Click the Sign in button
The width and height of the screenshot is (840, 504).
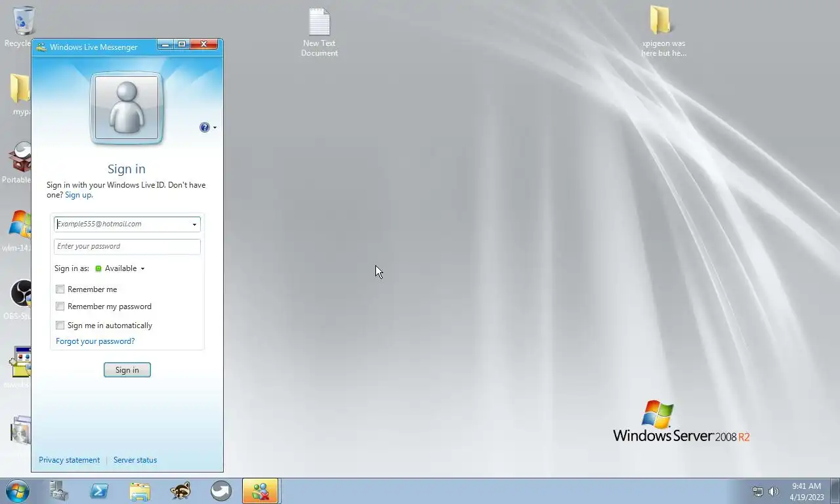[x=127, y=370]
